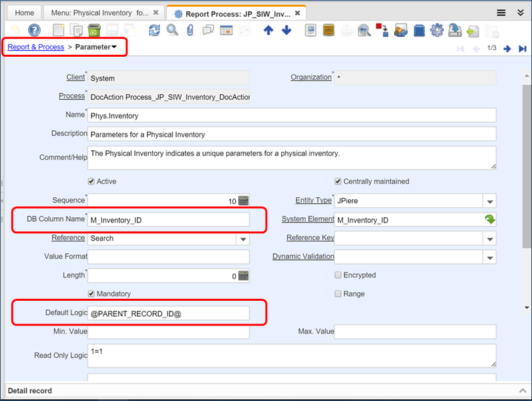Viewport: 532px width, 401px height.
Task: Open the Entity Type dropdown
Action: pyautogui.click(x=490, y=201)
